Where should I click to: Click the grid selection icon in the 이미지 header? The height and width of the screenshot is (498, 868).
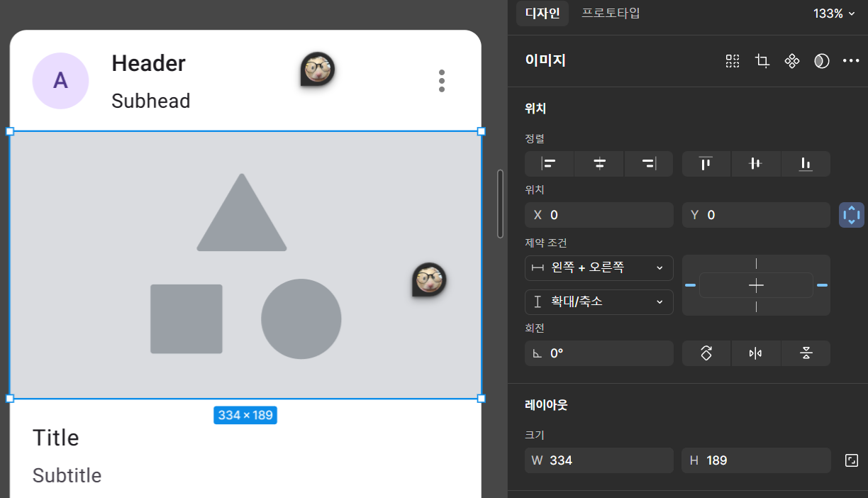point(733,61)
